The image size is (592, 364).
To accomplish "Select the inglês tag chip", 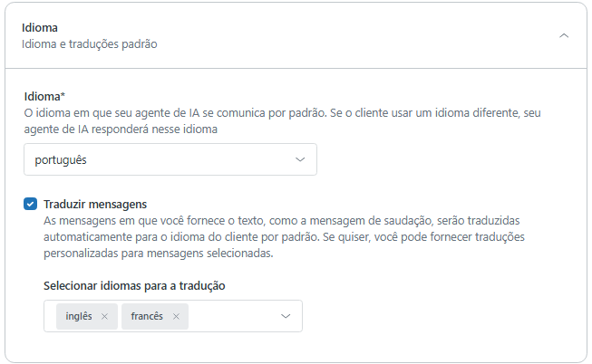I will click(x=79, y=317).
